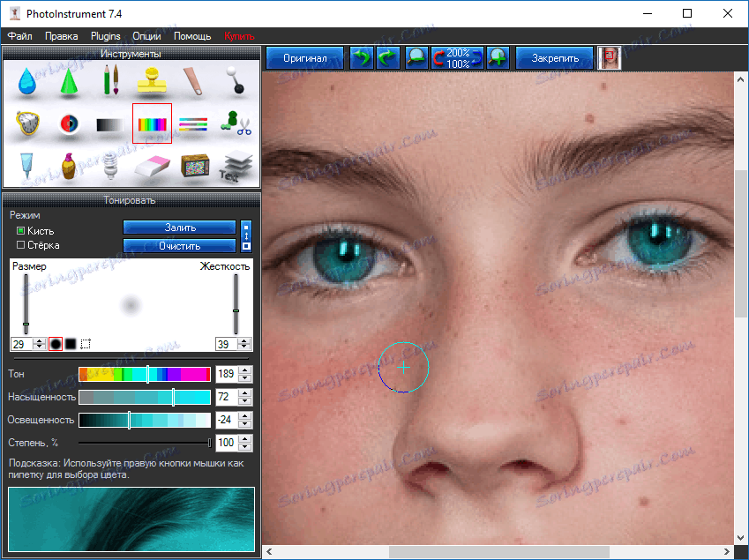749x560 pixels.
Task: Open the Файл menu
Action: pos(19,36)
